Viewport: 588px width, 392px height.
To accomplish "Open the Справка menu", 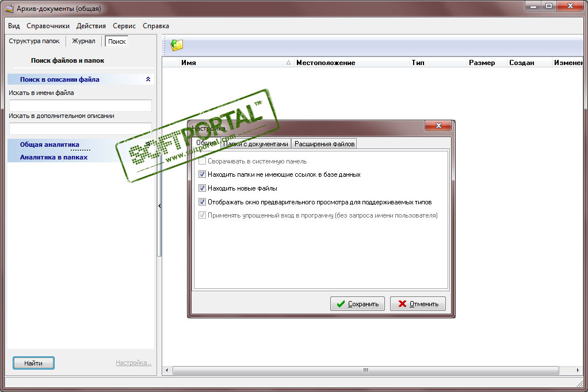I will 155,26.
